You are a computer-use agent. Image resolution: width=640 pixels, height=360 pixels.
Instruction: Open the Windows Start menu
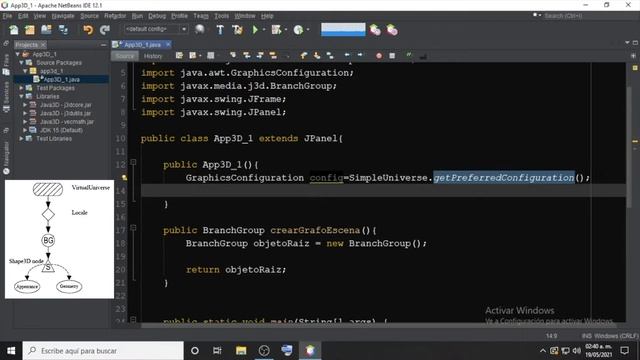(11, 351)
